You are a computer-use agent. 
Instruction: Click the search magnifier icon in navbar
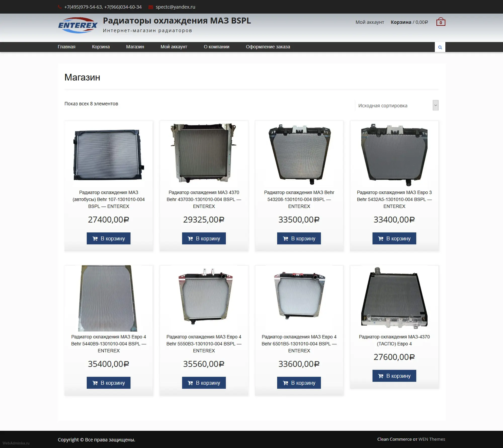440,47
